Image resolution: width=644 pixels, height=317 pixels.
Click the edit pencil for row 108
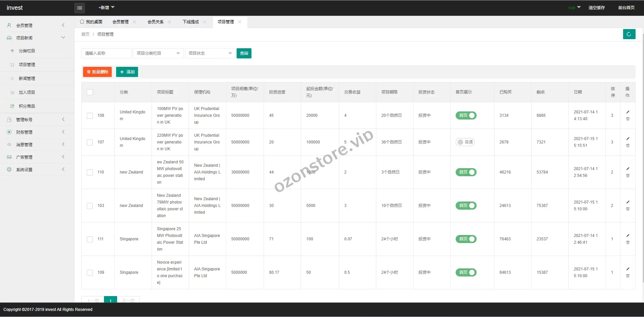tap(628, 112)
